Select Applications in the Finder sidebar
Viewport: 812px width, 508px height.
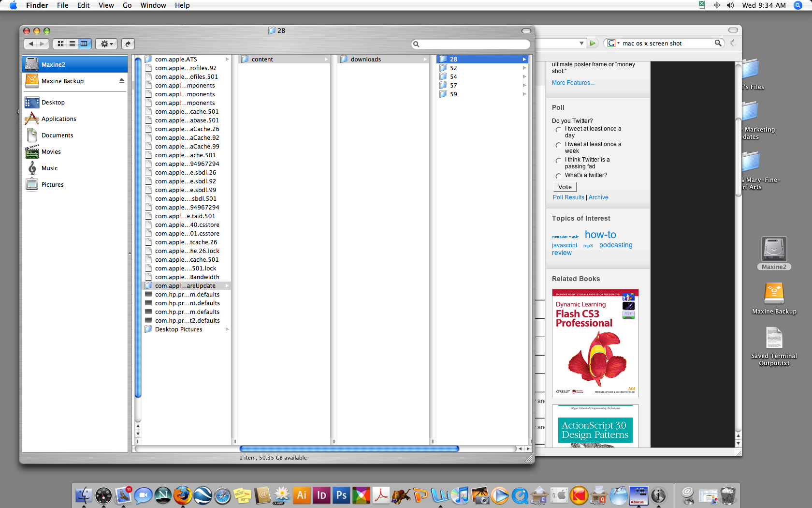[75, 119]
